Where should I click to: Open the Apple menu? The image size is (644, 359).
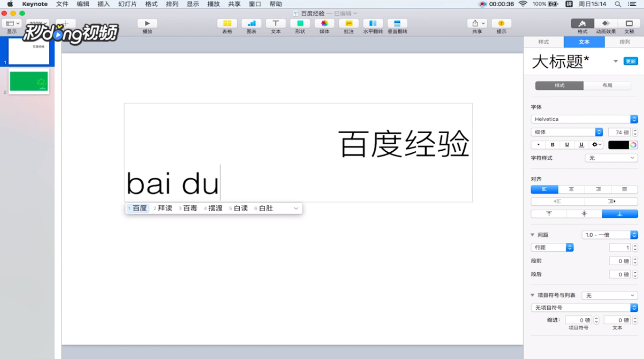pyautogui.click(x=10, y=4)
